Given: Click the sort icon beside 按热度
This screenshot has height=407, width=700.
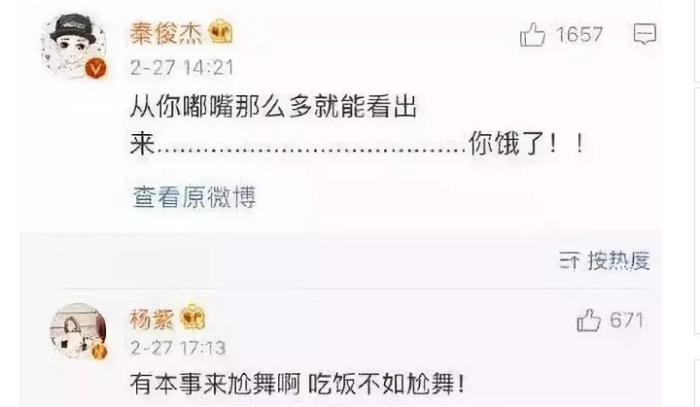Looking at the screenshot, I should tap(570, 260).
